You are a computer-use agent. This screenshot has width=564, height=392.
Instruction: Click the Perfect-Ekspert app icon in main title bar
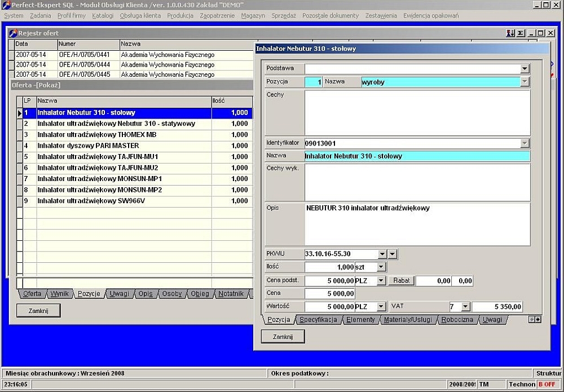pyautogui.click(x=6, y=5)
